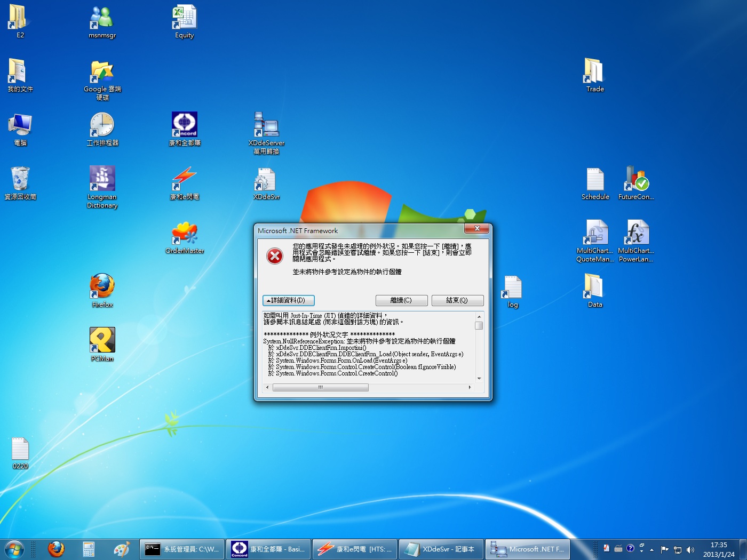
Task: Open the XDdeSvr desktop file shortcut
Action: point(266,183)
